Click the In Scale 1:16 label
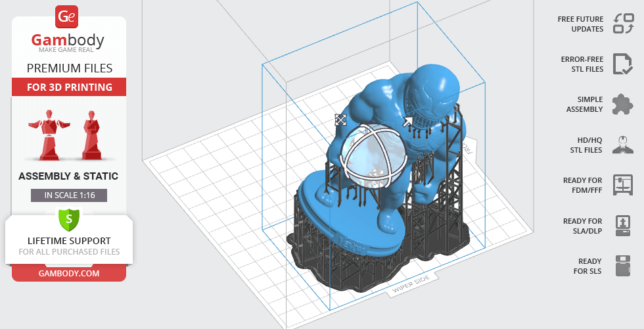This screenshot has width=644, height=329. 69,195
